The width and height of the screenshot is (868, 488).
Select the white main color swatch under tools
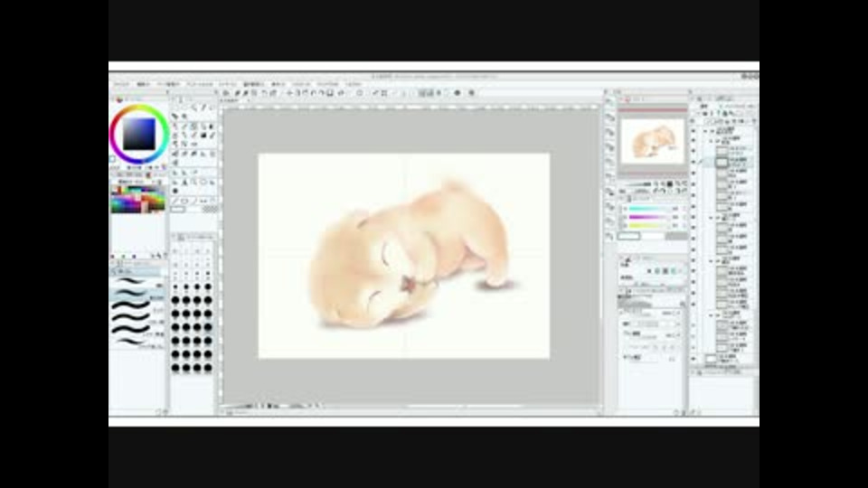(178, 209)
